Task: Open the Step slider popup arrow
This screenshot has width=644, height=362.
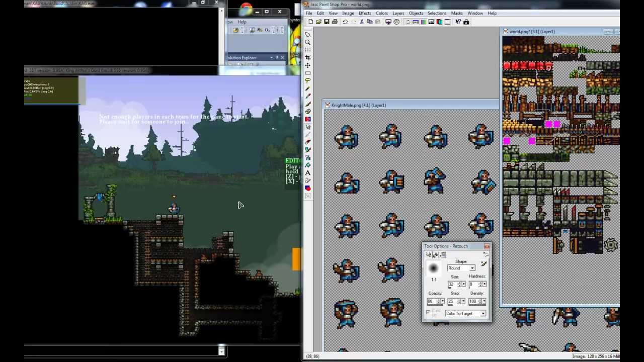Action: pos(463,301)
